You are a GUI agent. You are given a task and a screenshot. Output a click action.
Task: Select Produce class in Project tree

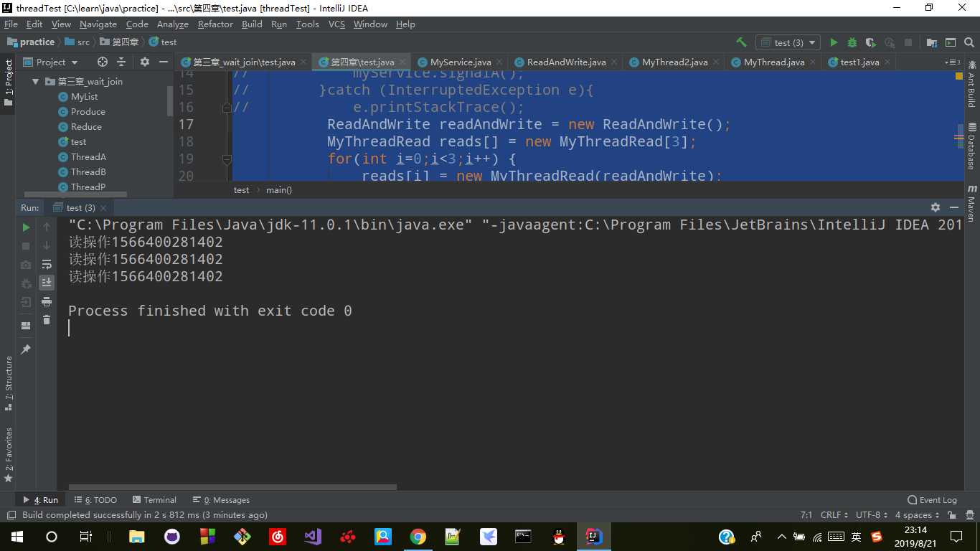pyautogui.click(x=88, y=112)
